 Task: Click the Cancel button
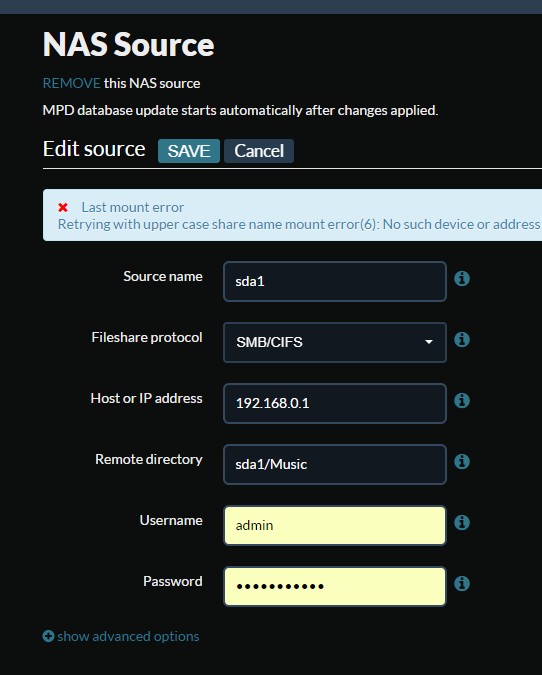pyautogui.click(x=259, y=151)
